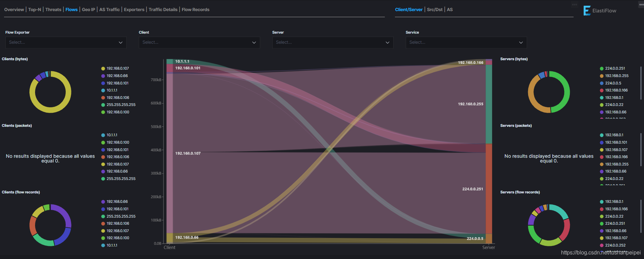This screenshot has width=644, height=259.
Task: Open the Threats dashboard link
Action: (x=53, y=10)
